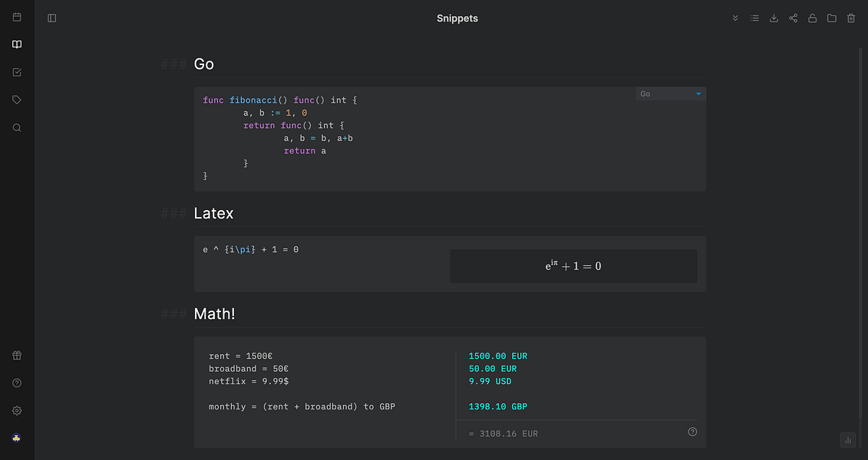
Task: Toggle the note lock icon
Action: click(x=812, y=18)
